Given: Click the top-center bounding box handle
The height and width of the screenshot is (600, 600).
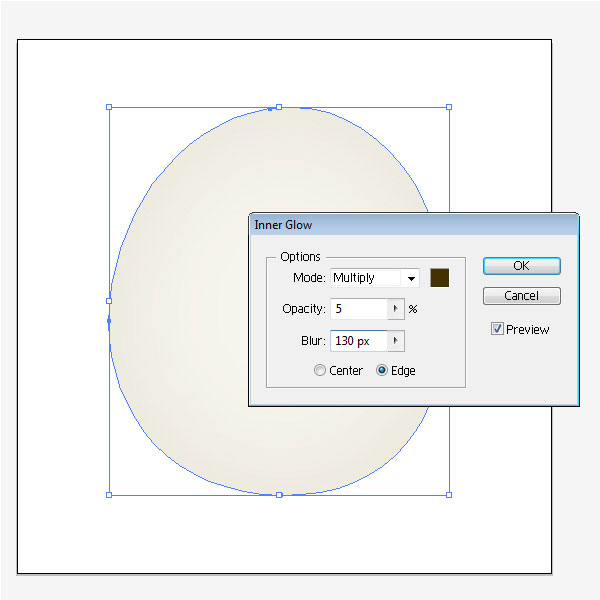Looking at the screenshot, I should coord(279,107).
